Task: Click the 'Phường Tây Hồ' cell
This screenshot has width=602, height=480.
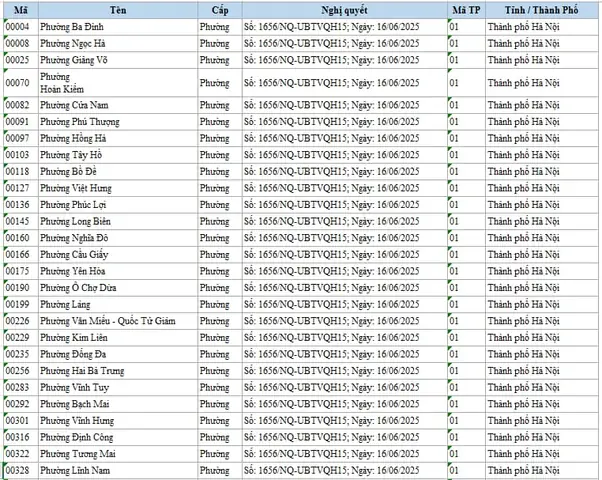Action: [x=118, y=155]
